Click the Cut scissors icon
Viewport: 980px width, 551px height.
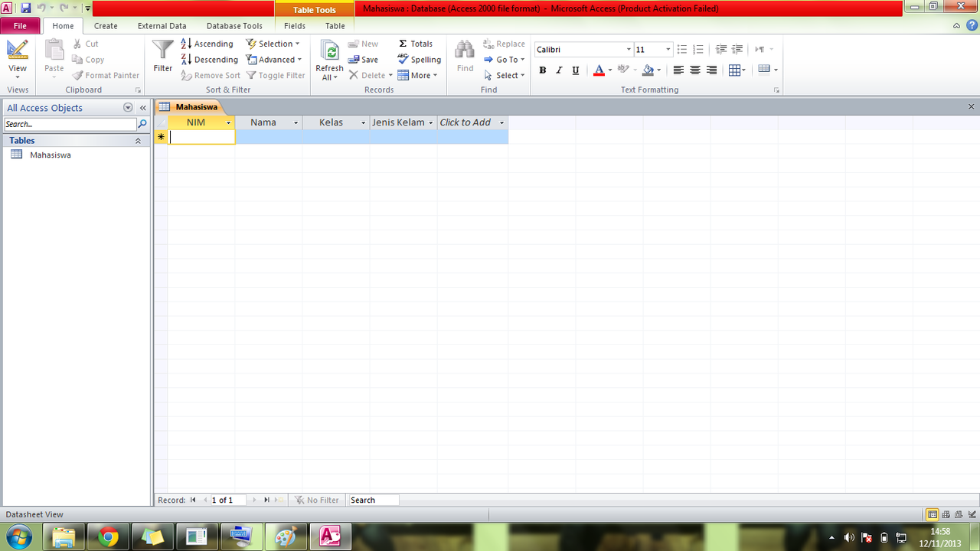point(77,44)
